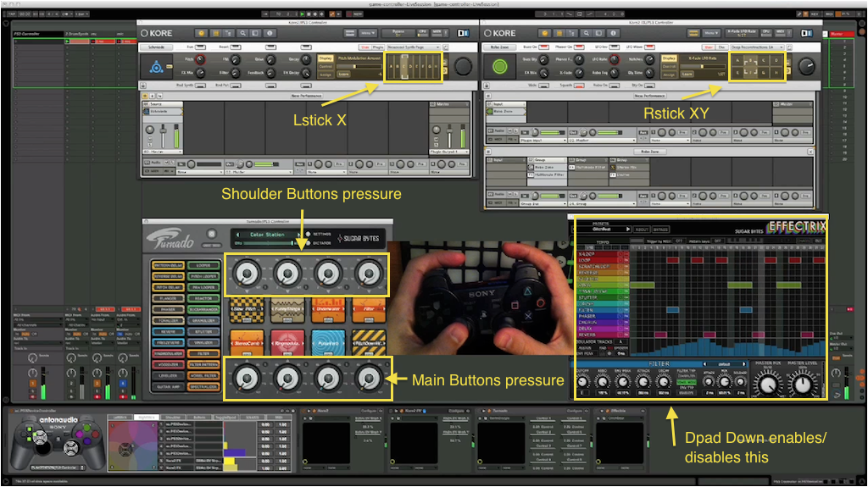868x487 pixels.
Task: Click the grid view icon in left KORE toolbar
Action: click(x=215, y=33)
